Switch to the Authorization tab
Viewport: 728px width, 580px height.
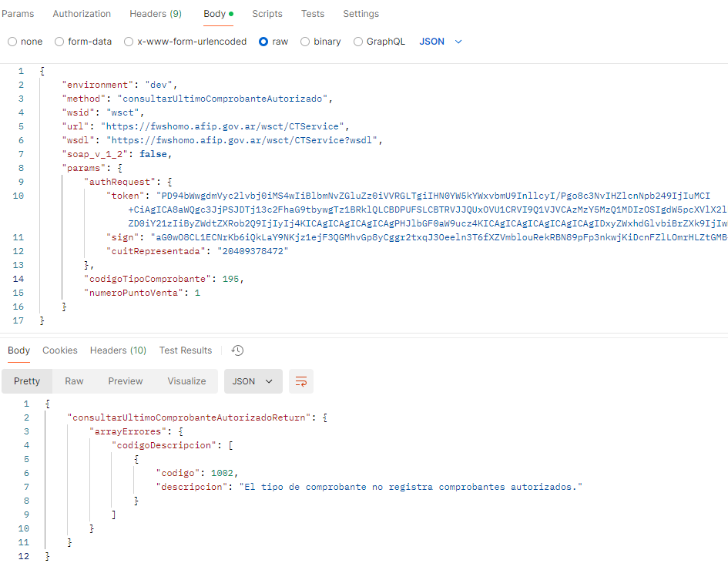(82, 14)
